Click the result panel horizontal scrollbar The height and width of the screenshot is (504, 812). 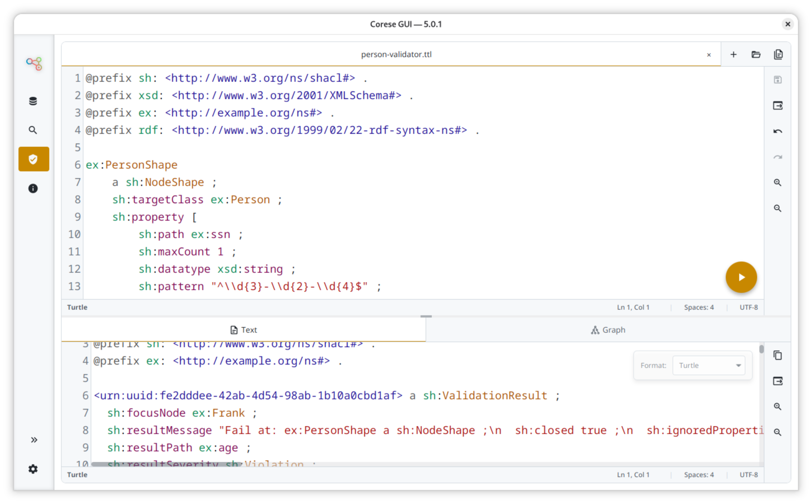pyautogui.click(x=166, y=464)
